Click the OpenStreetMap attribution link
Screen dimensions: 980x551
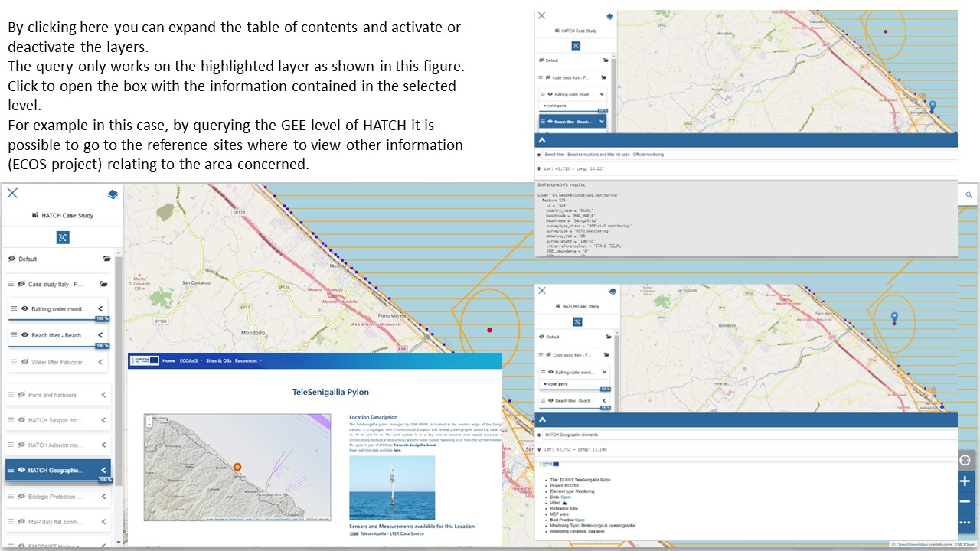point(912,545)
